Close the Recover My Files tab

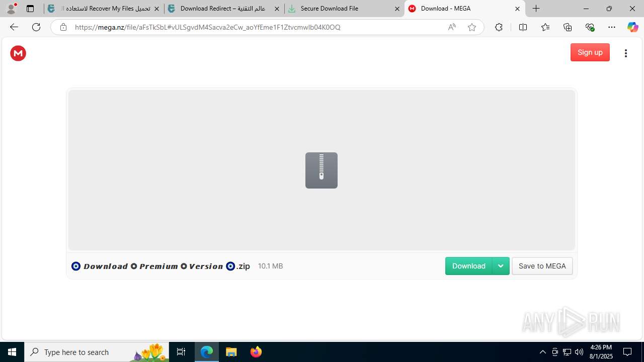click(156, 9)
